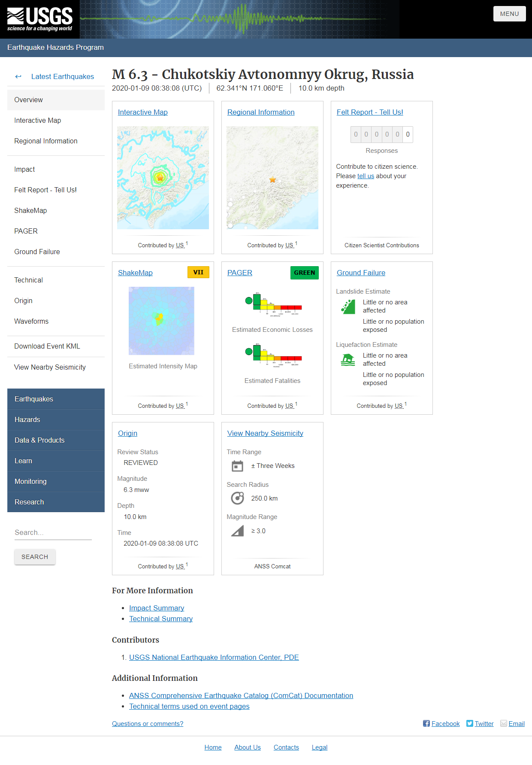Screen dimensions: 532x765
Task: Open Waveforms from the sidebar navigation
Action: [31, 321]
